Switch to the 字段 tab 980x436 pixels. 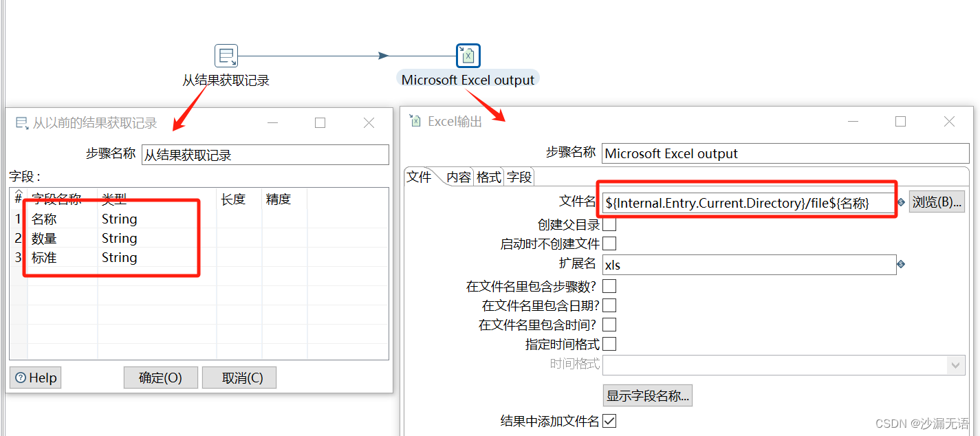pos(519,177)
